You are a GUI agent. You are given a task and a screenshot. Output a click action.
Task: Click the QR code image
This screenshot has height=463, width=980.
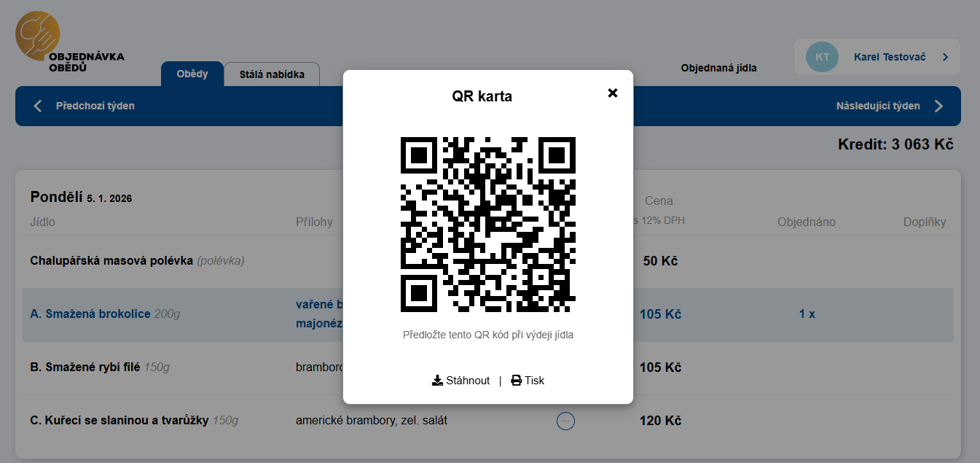[x=488, y=225]
